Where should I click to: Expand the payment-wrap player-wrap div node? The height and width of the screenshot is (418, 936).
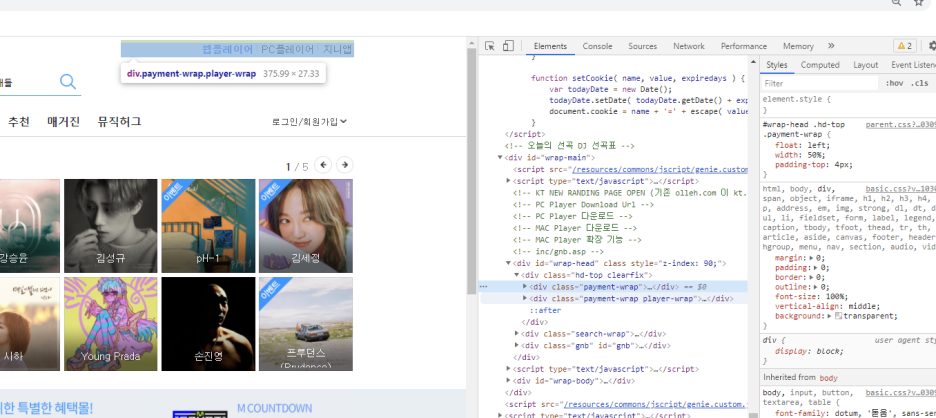pos(525,299)
